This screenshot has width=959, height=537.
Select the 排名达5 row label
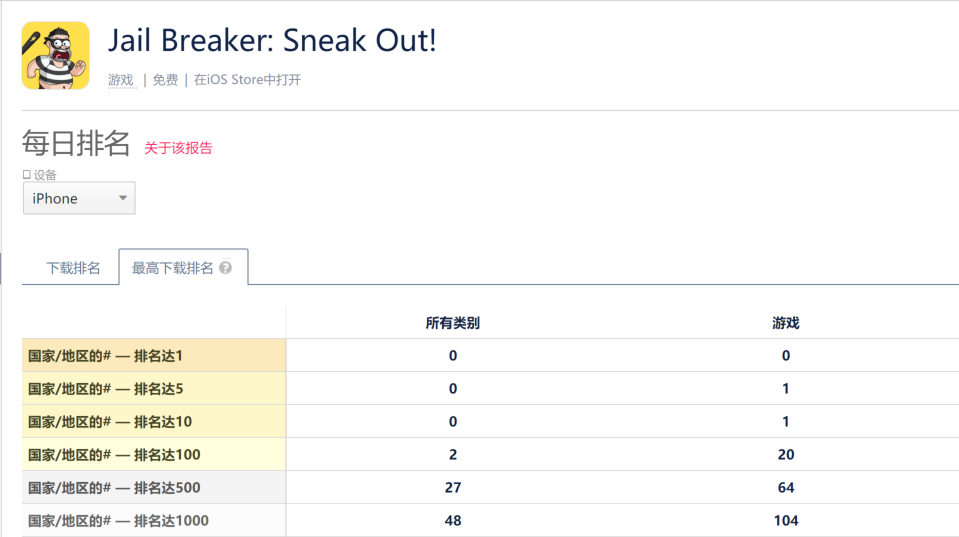[105, 389]
